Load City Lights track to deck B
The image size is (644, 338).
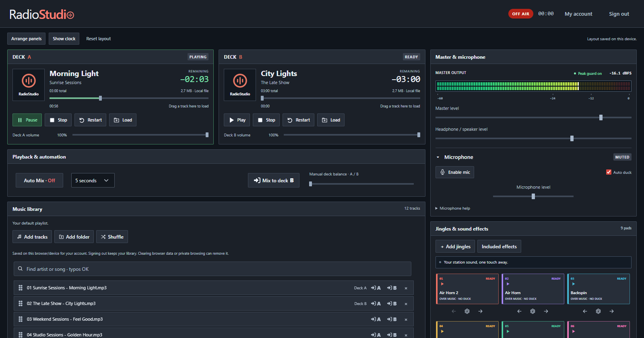click(392, 304)
